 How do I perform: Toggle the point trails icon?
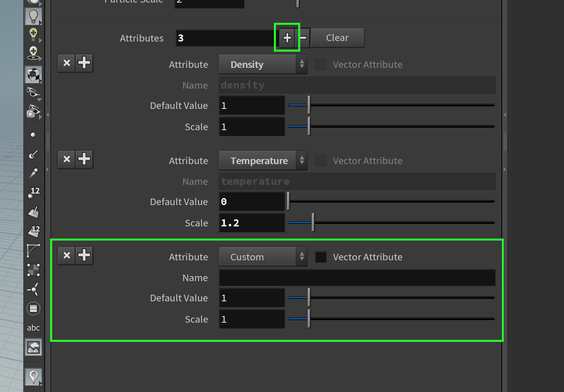[x=33, y=173]
